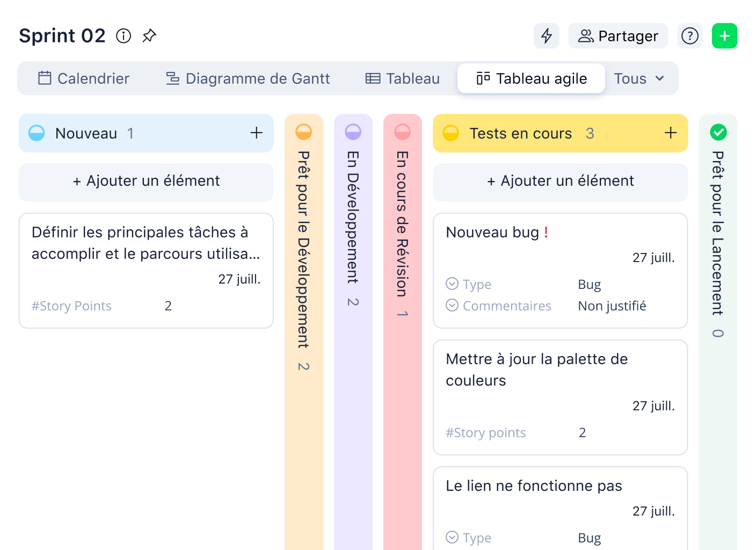Click the green check Prêt pour le Lancement icon

718,132
